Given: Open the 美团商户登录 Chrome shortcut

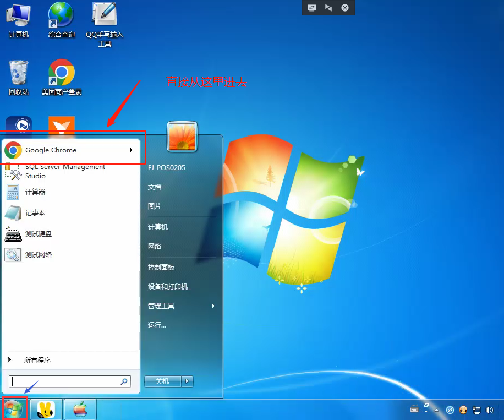Looking at the screenshot, I should (x=62, y=73).
